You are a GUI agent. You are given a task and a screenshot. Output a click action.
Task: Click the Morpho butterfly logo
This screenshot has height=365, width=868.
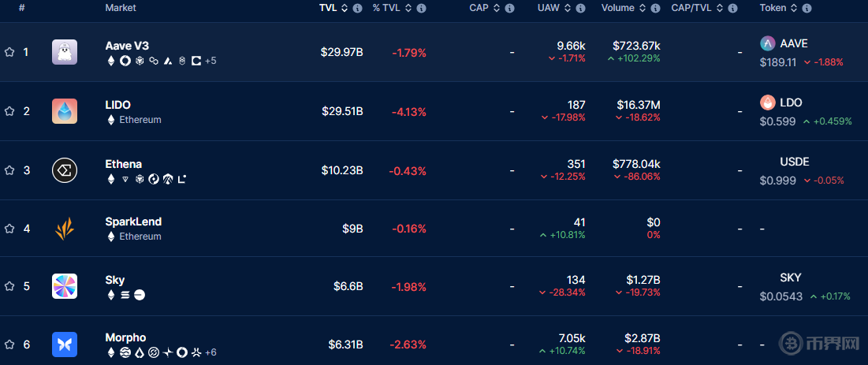point(65,345)
